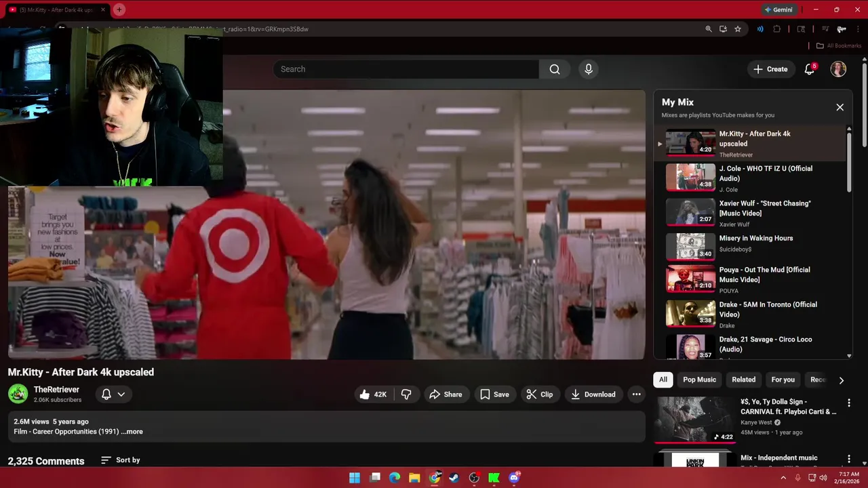Click the install app icon in address bar
868x488 pixels.
723,29
